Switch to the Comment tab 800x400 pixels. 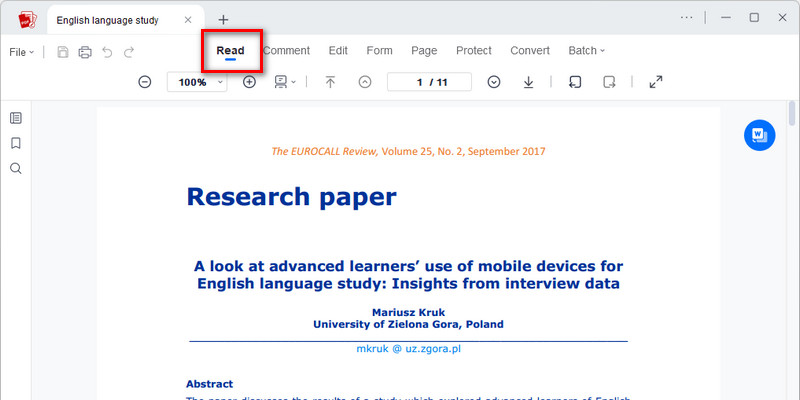pos(286,51)
